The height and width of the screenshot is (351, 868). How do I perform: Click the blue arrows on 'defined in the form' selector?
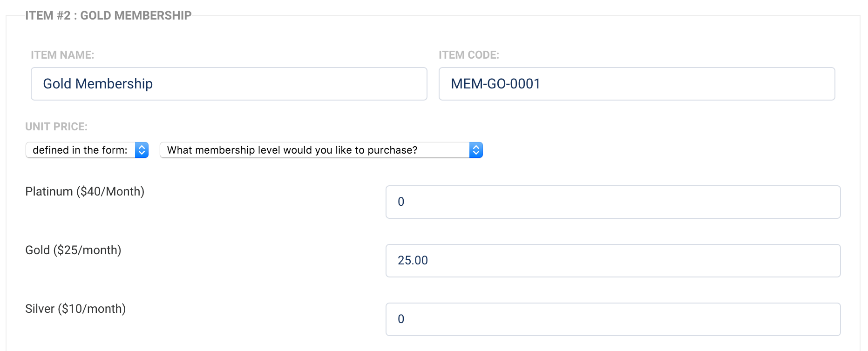coord(142,150)
